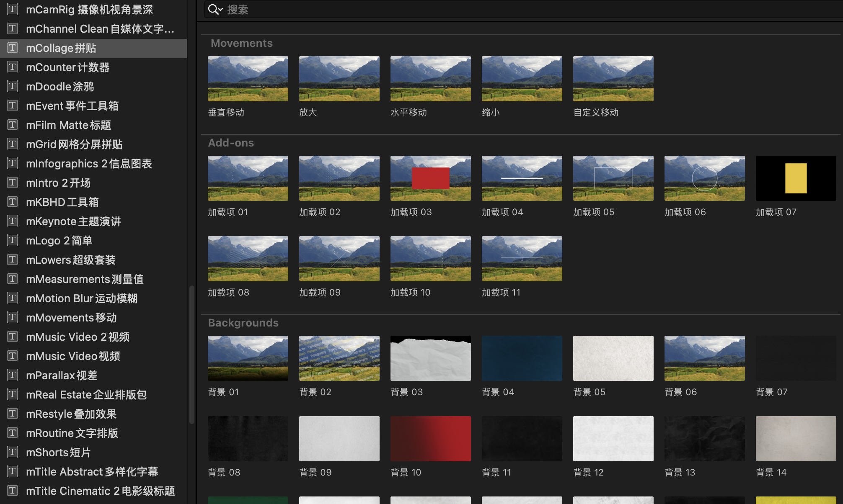Open mParallax 视差 category

click(x=93, y=375)
